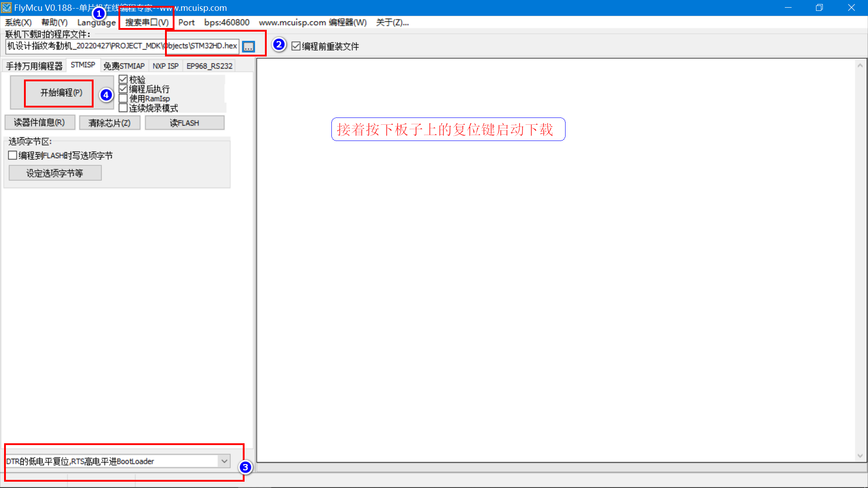Expand the DTR reset mode dropdown
The height and width of the screenshot is (488, 868).
tap(224, 461)
